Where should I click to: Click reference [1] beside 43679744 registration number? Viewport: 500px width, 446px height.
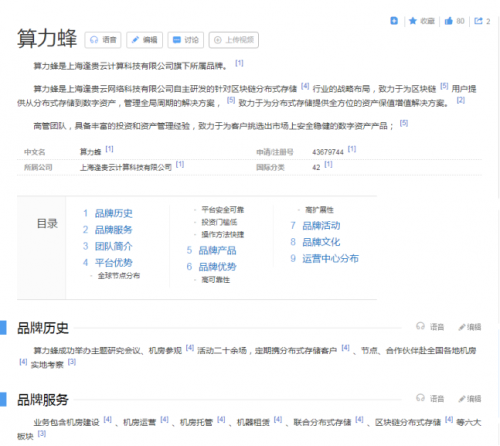(x=352, y=149)
